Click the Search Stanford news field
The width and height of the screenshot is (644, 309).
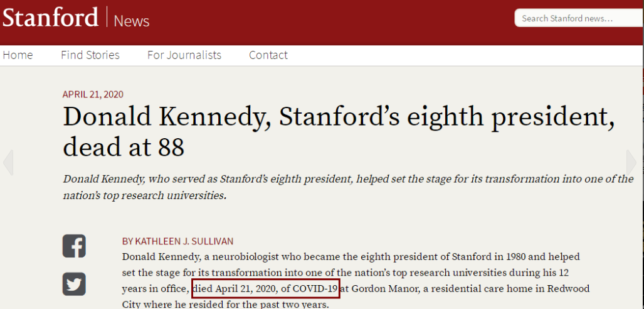coord(579,18)
